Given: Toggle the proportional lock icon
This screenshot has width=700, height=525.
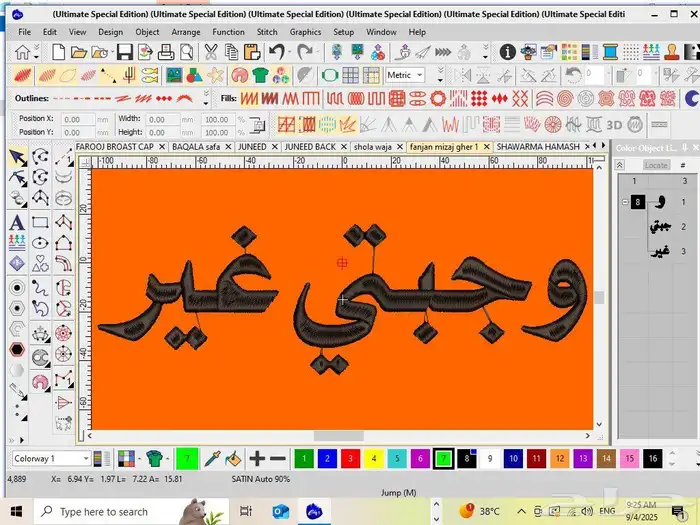Looking at the screenshot, I should coord(257,125).
